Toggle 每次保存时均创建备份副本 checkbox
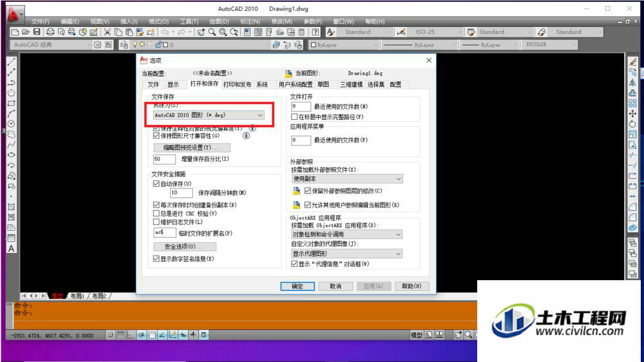The width and height of the screenshot is (644, 362). pyautogui.click(x=156, y=205)
